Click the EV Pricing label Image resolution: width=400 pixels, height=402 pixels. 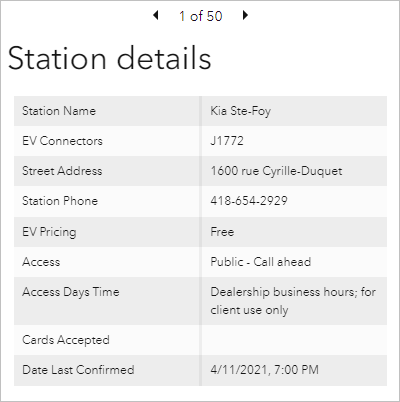tap(49, 232)
